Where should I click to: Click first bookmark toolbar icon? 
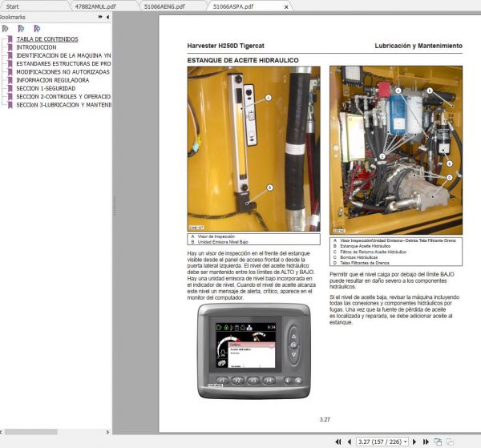pos(5,29)
